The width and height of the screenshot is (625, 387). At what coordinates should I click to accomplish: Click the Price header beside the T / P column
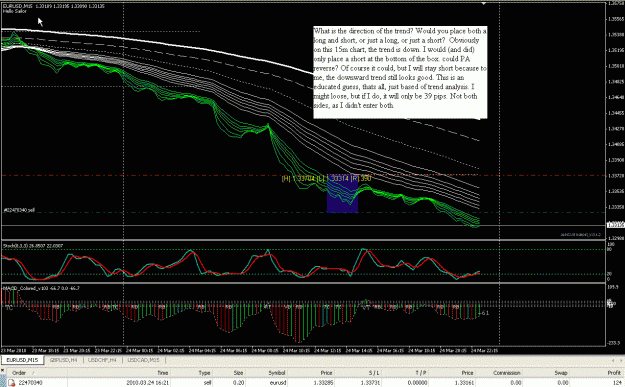coord(468,373)
